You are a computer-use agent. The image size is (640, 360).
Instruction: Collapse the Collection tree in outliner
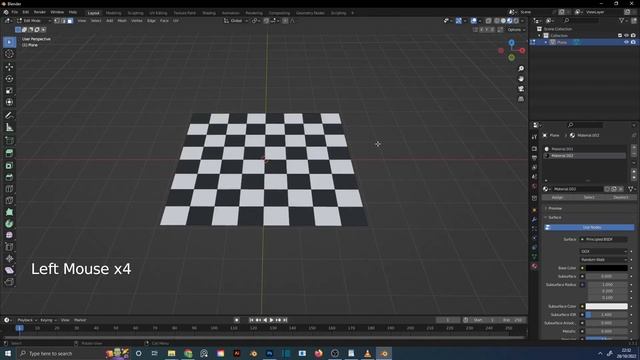point(539,36)
